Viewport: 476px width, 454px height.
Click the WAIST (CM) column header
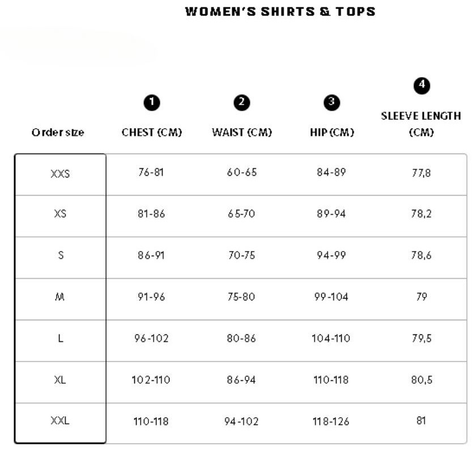[242, 133]
